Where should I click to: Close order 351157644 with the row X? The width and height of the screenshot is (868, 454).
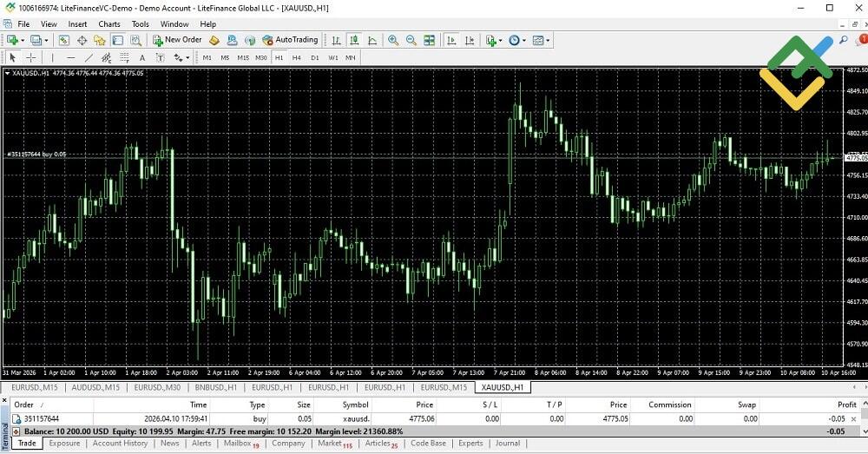click(x=853, y=419)
